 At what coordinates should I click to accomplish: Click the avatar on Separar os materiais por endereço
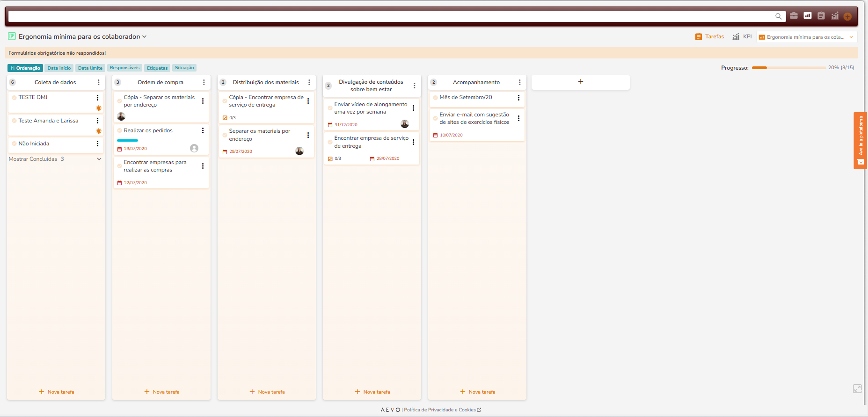pyautogui.click(x=299, y=151)
